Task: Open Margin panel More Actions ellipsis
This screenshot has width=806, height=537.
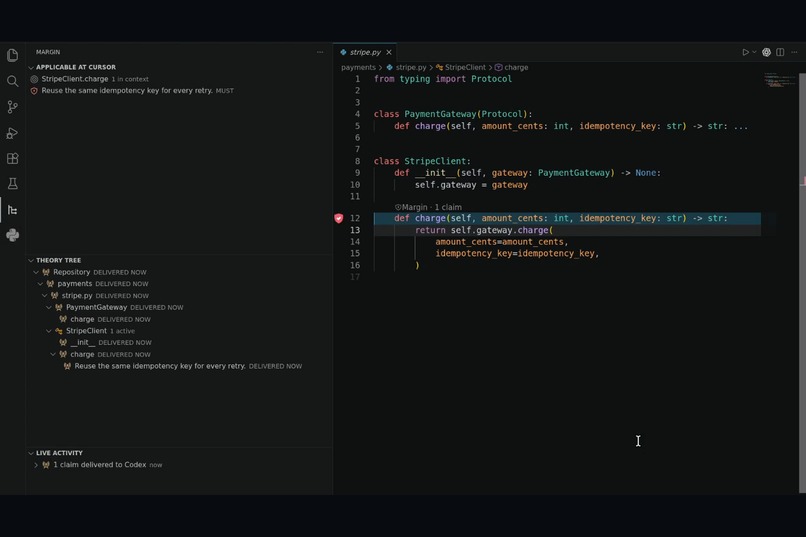Action: (320, 52)
